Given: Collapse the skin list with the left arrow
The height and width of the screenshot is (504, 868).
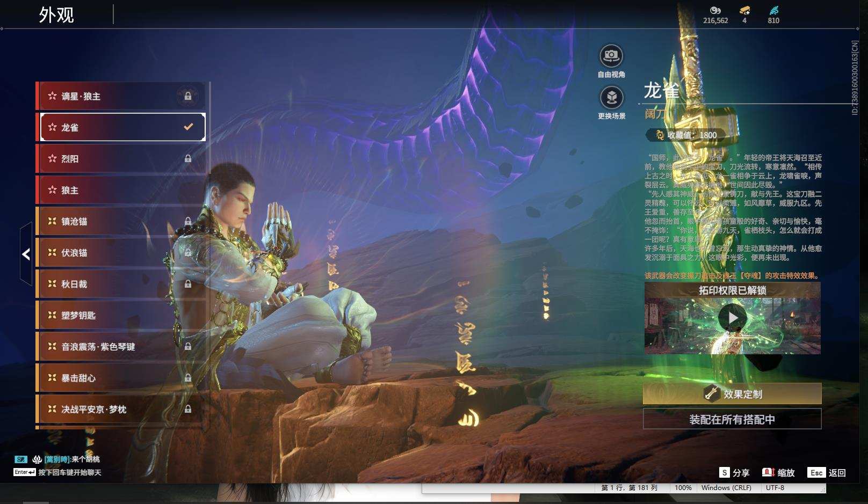Looking at the screenshot, I should pyautogui.click(x=26, y=254).
